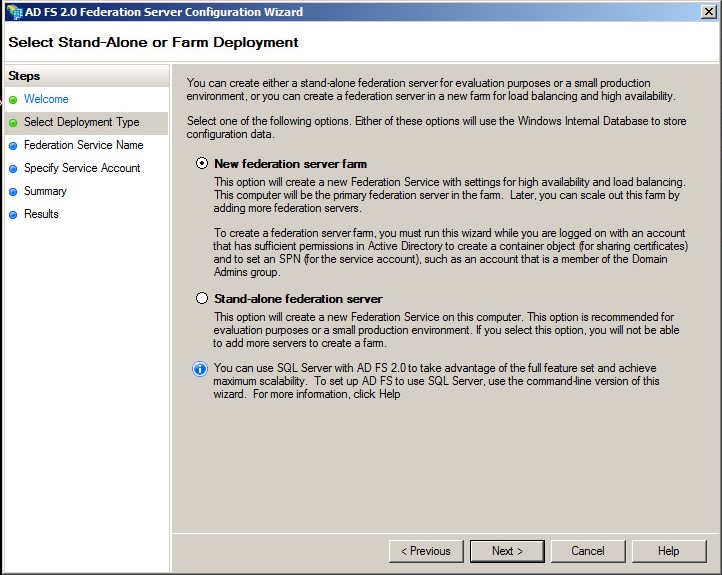Click the SQL Server information note text
Viewport: 722px width, 575px height.
click(x=436, y=381)
